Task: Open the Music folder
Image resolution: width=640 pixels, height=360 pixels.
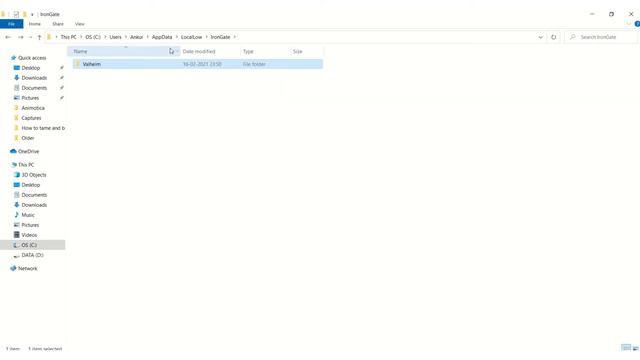Action: point(28,215)
